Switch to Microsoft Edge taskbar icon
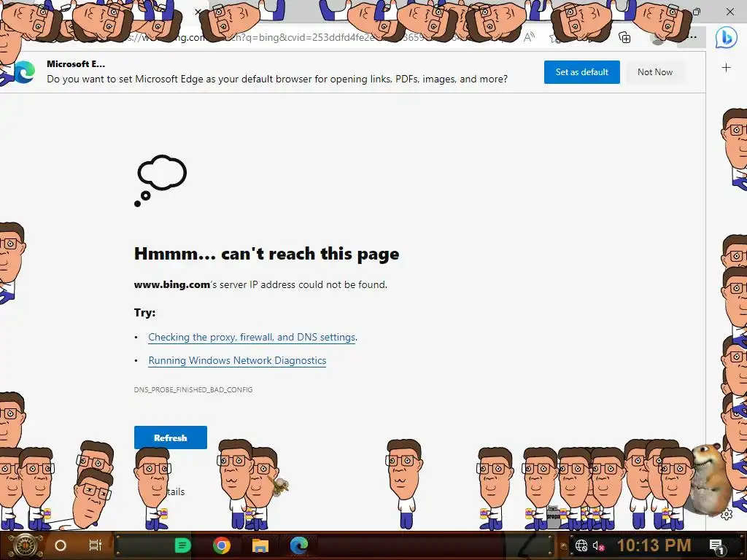The width and height of the screenshot is (747, 560). pos(299,545)
